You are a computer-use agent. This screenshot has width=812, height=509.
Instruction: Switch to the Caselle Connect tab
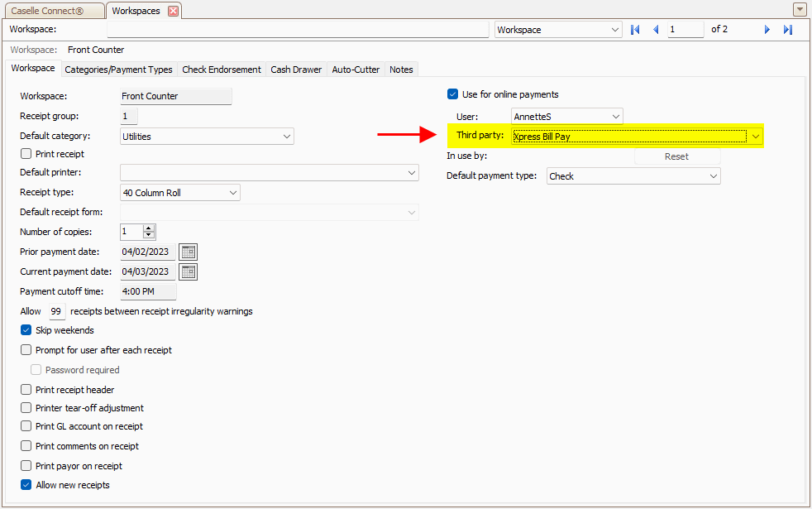(x=53, y=11)
